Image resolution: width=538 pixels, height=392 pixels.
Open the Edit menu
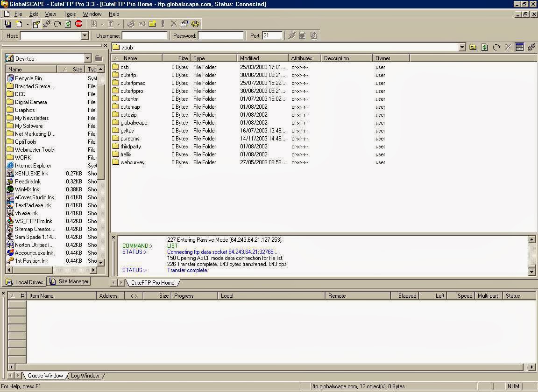(x=34, y=14)
